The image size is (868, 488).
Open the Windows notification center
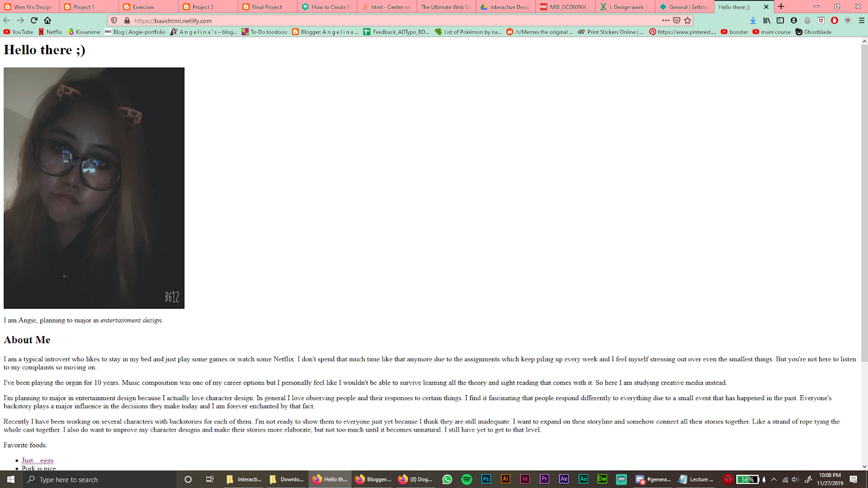(853, 479)
